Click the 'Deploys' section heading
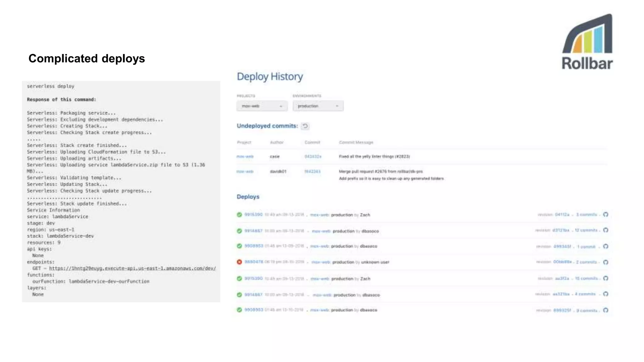This screenshot has width=644, height=362. tap(248, 197)
